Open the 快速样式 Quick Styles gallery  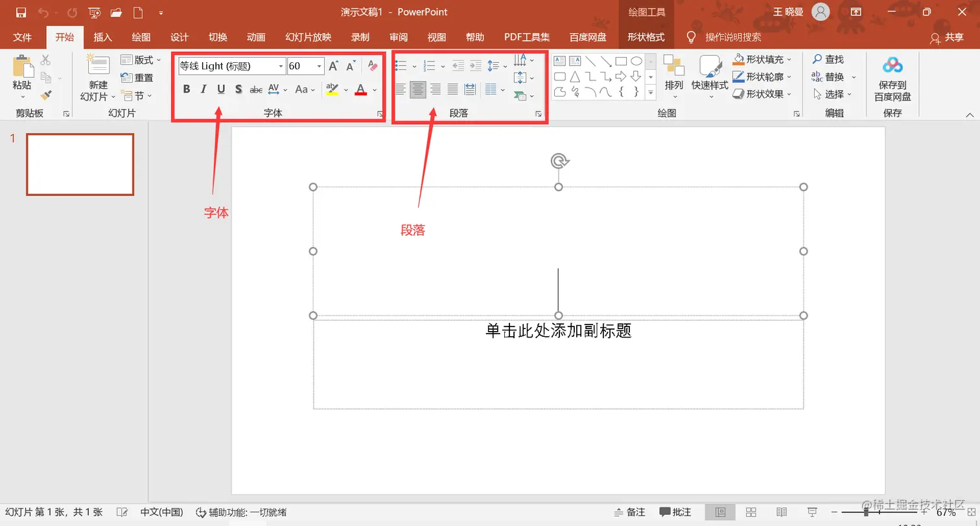(710, 77)
